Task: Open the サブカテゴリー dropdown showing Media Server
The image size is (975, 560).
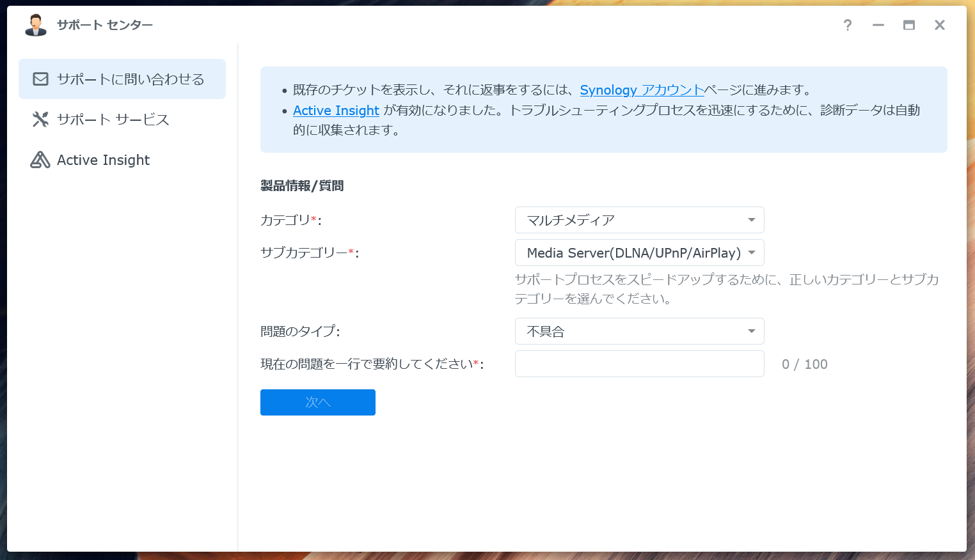Action: coord(639,253)
